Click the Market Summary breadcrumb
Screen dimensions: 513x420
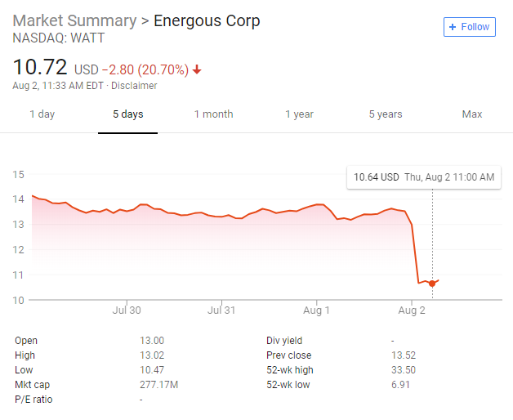click(x=74, y=20)
